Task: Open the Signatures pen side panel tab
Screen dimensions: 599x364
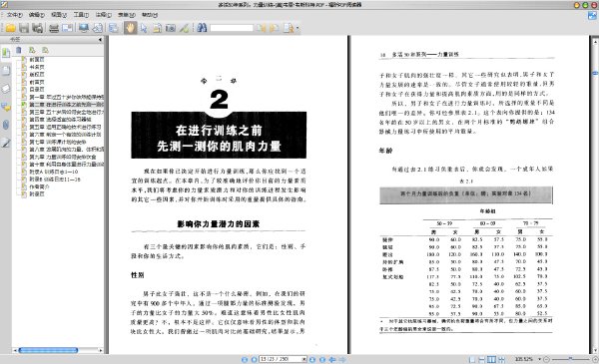Action: pos(6,143)
